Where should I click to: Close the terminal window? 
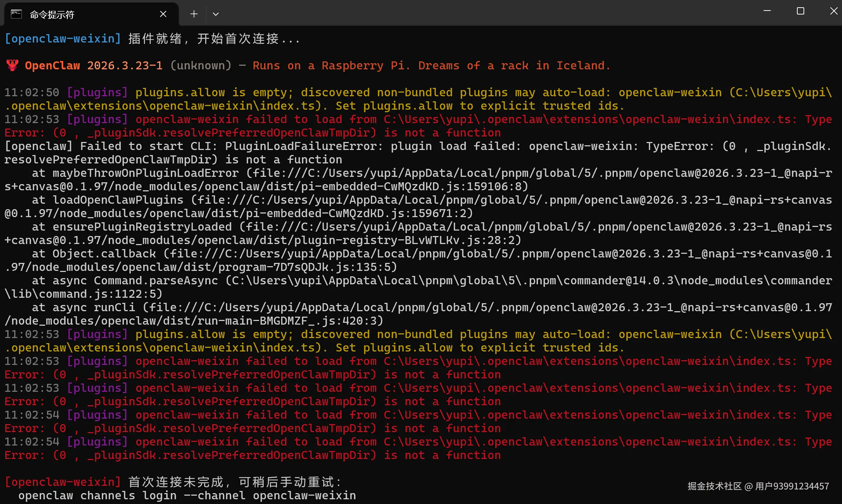(834, 11)
